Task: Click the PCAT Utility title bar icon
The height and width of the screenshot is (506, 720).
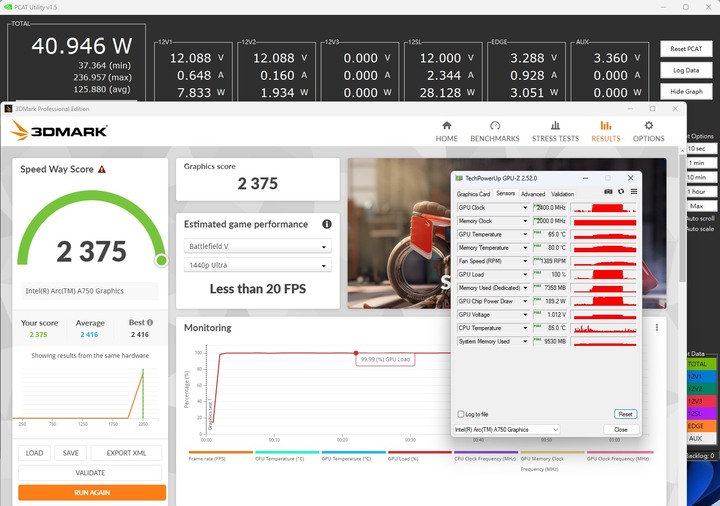Action: (8, 7)
